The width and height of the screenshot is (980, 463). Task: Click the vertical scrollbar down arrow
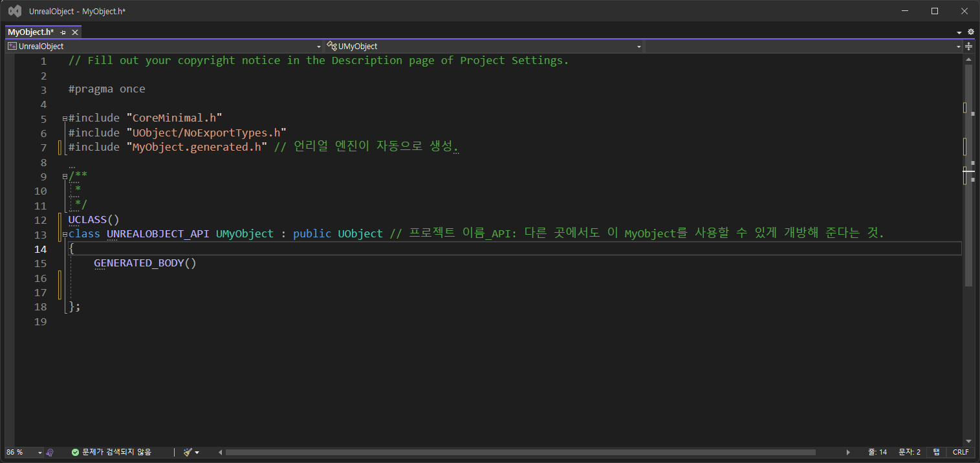coord(968,441)
